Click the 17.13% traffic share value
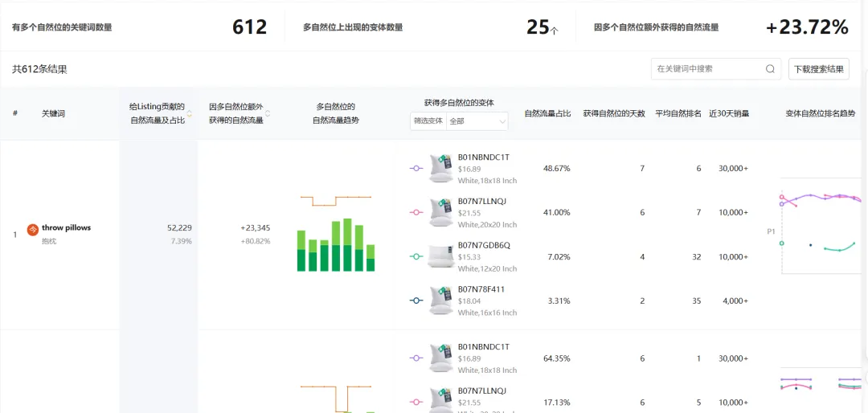This screenshot has height=413, width=868. (x=557, y=403)
